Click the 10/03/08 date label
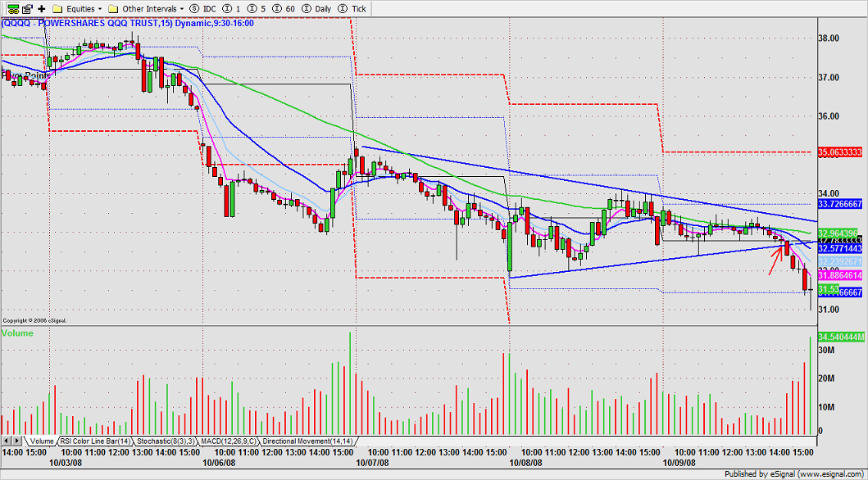This screenshot has width=868, height=480. [66, 462]
